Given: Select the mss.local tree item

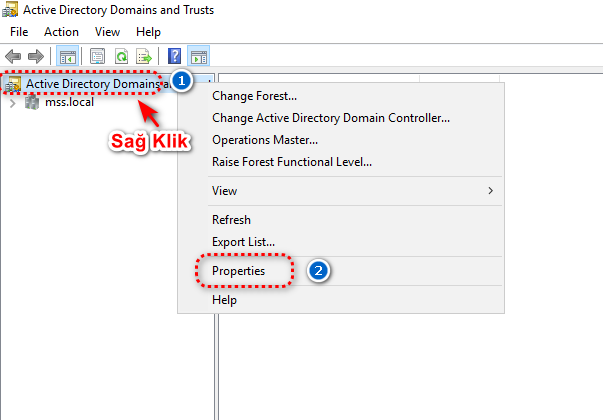Looking at the screenshot, I should pos(69,102).
